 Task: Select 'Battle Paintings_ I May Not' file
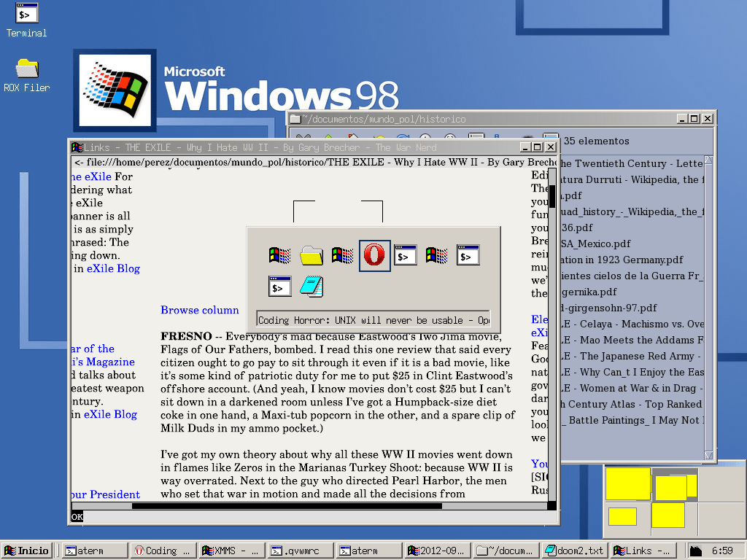pos(632,420)
